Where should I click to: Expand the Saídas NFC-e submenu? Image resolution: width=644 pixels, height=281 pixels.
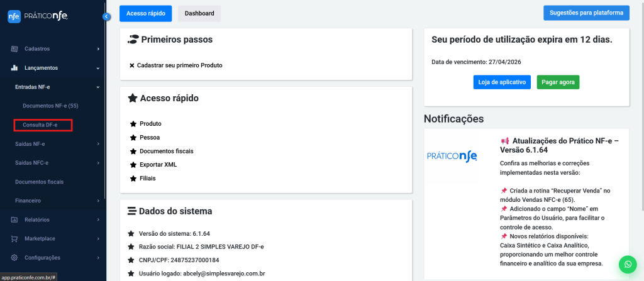tap(55, 163)
